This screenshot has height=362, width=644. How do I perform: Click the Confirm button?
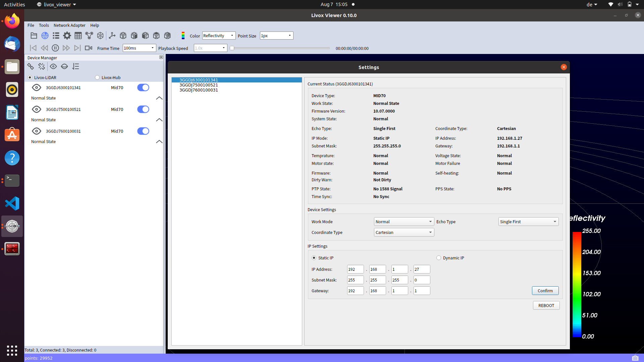(545, 291)
